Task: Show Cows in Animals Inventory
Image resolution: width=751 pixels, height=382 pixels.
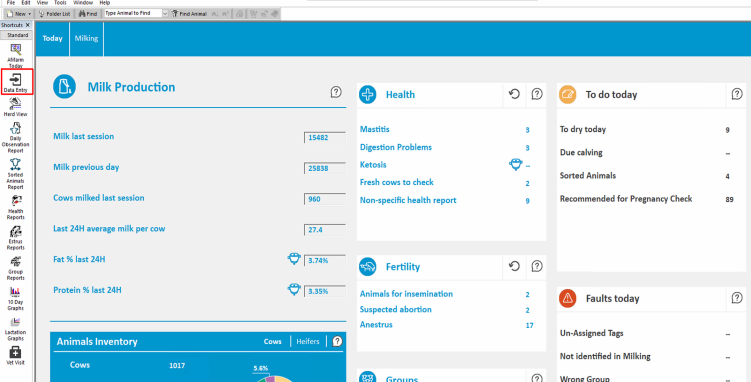Action: pyautogui.click(x=273, y=342)
